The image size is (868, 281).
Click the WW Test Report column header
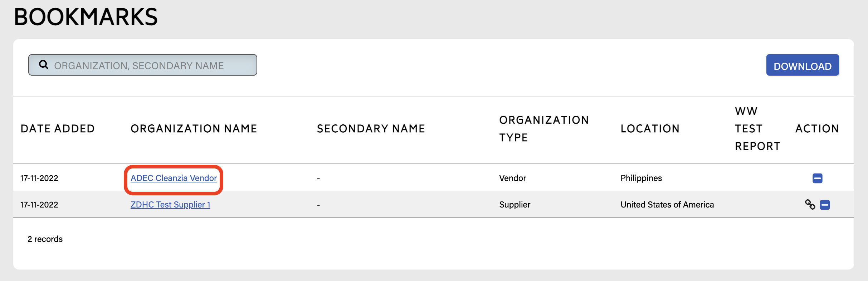pyautogui.click(x=757, y=129)
